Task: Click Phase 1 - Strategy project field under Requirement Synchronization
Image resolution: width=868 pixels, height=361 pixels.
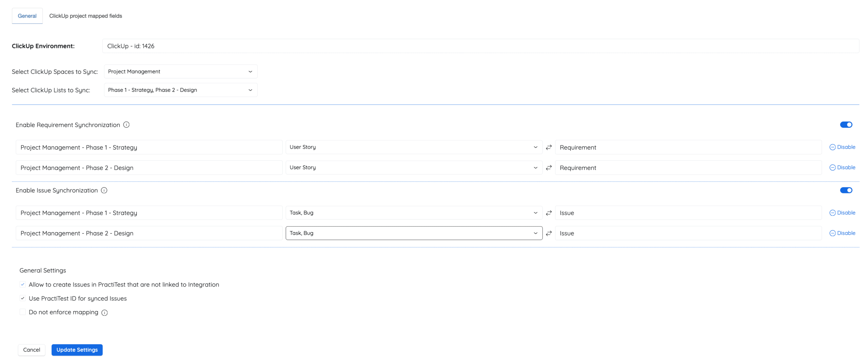Action: point(149,147)
